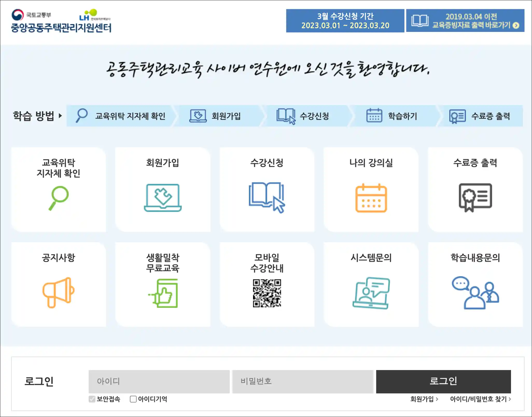532x417 pixels.
Task: Click the 모바일 수강안내 card title
Action: 267,263
